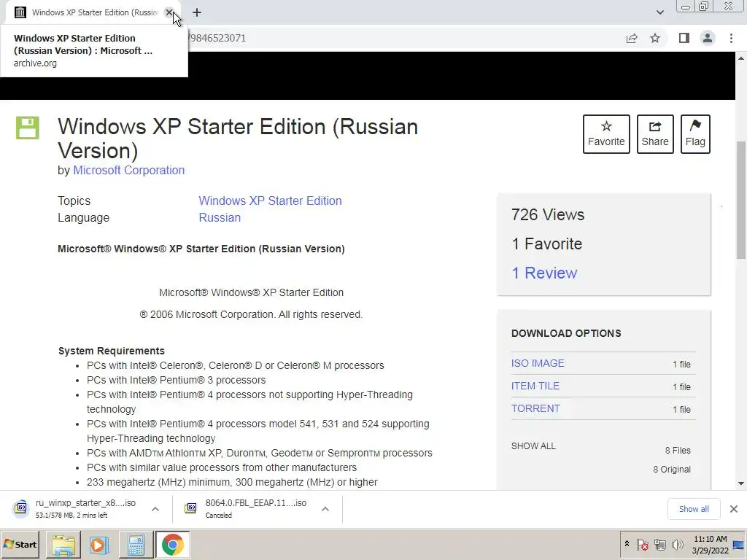Click the vertical scrollbar thumb
The width and height of the screenshot is (747, 560).
pyautogui.click(x=741, y=200)
